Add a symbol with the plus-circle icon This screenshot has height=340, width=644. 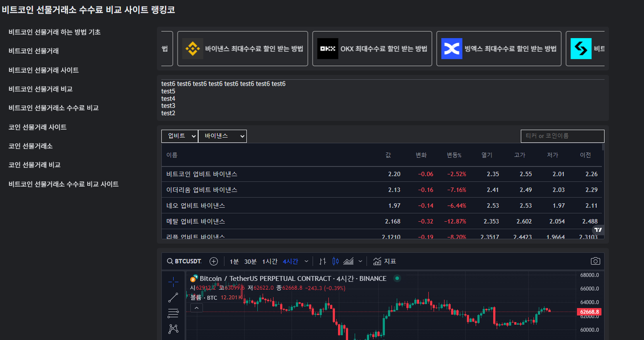click(x=214, y=262)
